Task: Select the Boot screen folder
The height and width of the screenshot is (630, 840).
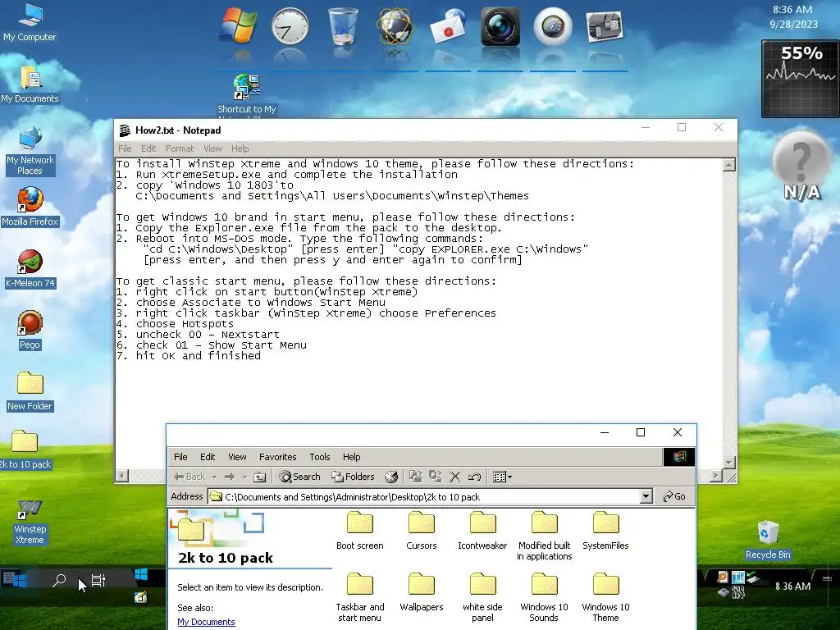Action: 360,531
